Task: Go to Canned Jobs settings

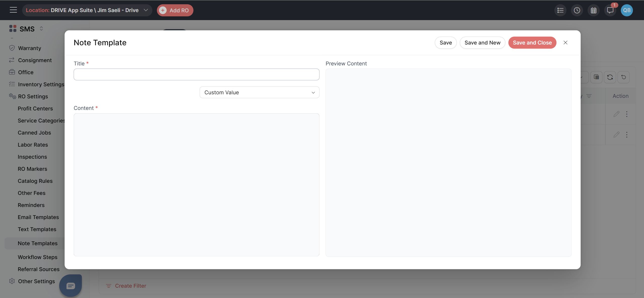Action: [34, 133]
